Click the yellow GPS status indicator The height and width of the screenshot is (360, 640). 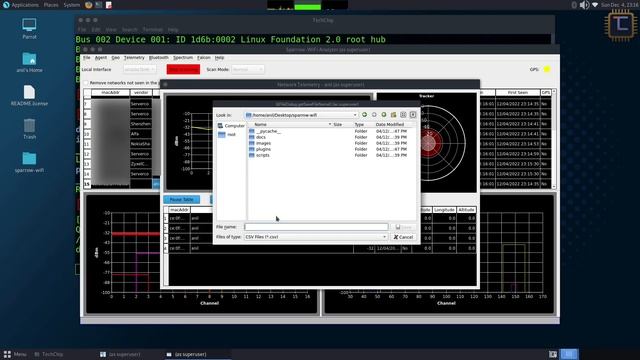coord(547,69)
